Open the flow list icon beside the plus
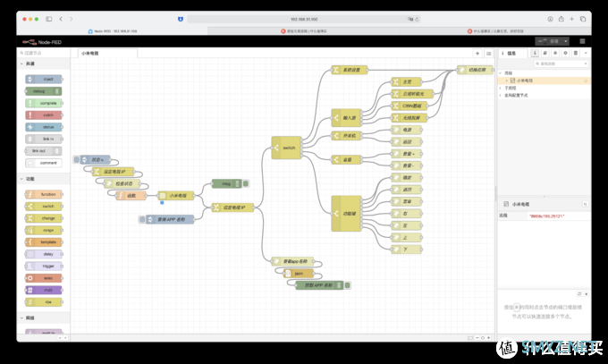Image resolution: width=608 pixels, height=364 pixels. coord(488,54)
